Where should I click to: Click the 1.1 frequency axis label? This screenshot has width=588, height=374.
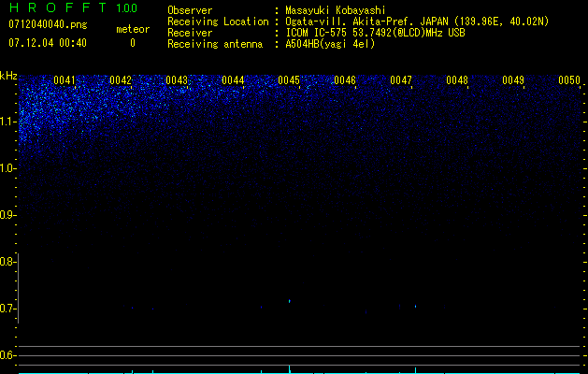click(x=7, y=122)
